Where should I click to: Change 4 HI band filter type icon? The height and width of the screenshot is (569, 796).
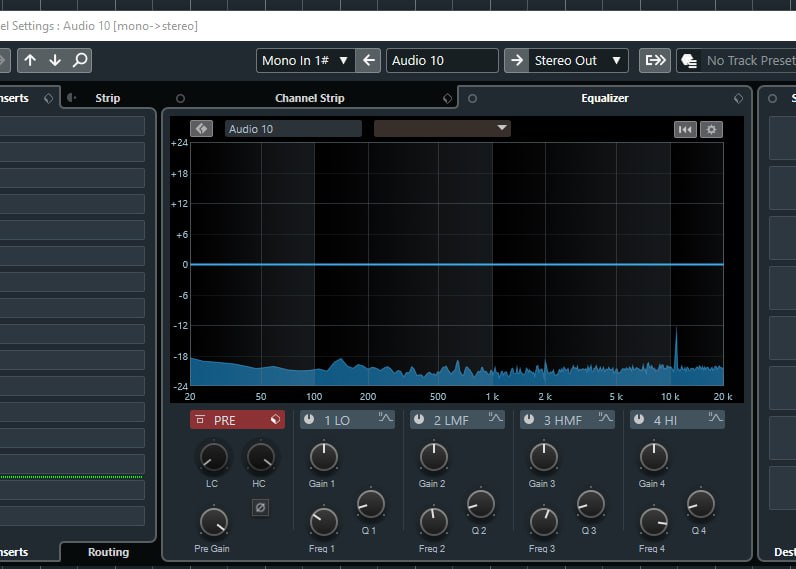point(715,418)
